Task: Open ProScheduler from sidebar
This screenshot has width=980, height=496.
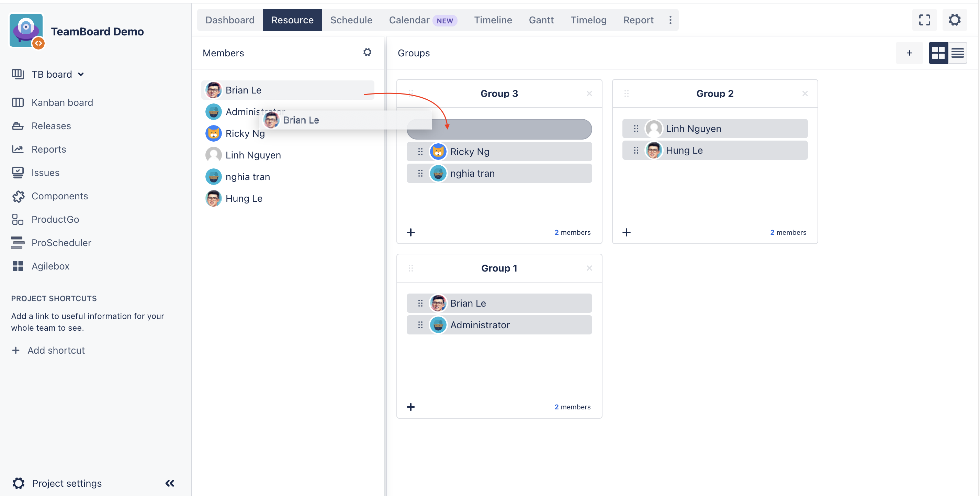Action: [x=61, y=242]
